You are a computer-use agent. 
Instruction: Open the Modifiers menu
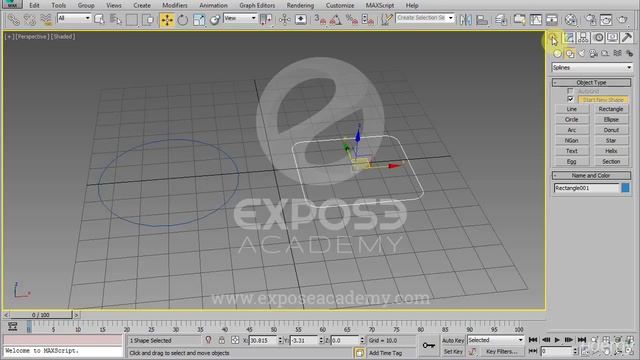point(175,5)
